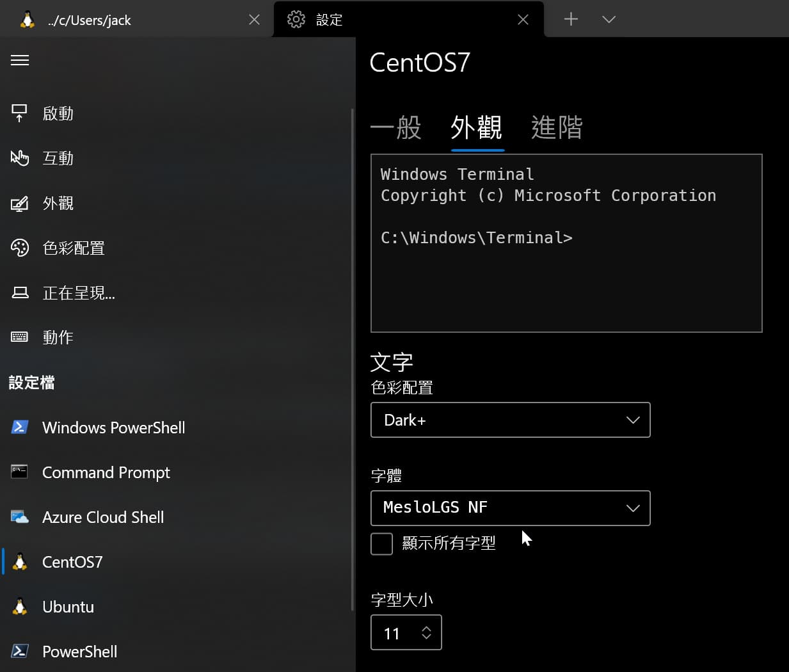Click the Windows PowerShell profile icon
The height and width of the screenshot is (672, 789).
(x=20, y=427)
